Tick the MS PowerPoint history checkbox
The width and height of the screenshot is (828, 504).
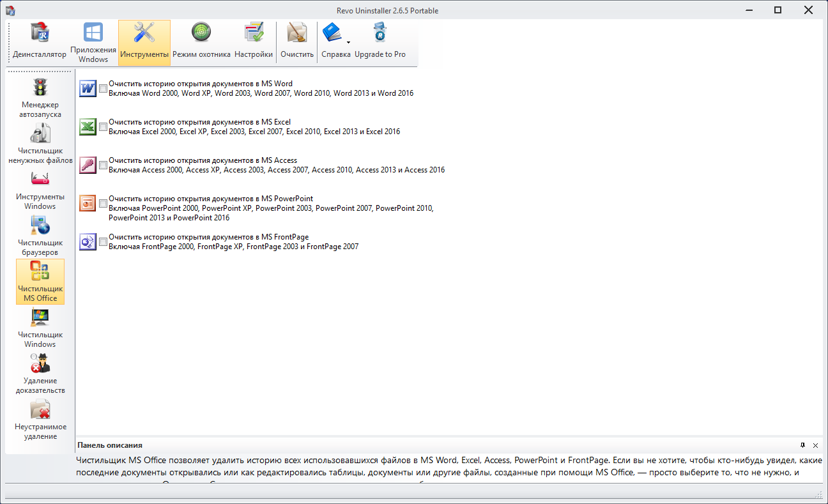click(103, 204)
